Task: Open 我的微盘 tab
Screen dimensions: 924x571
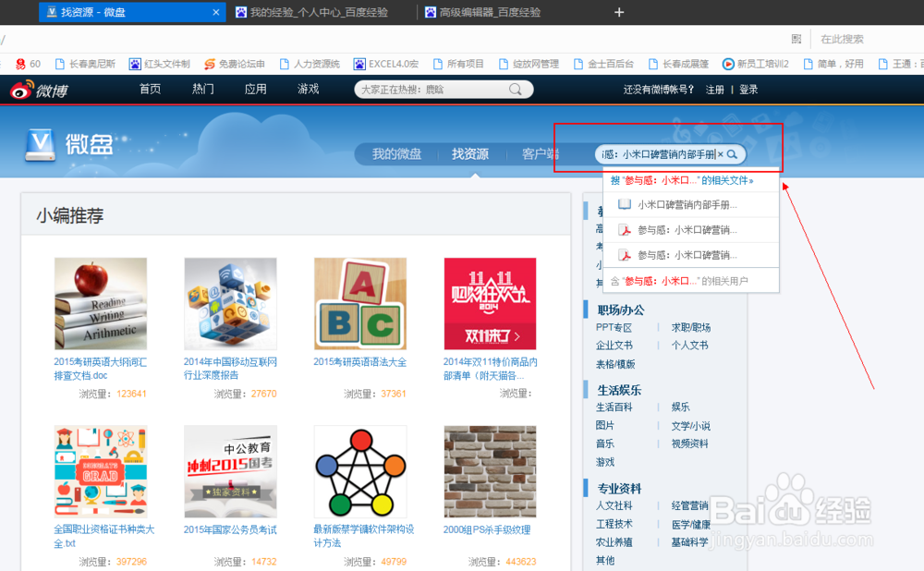Action: click(396, 154)
